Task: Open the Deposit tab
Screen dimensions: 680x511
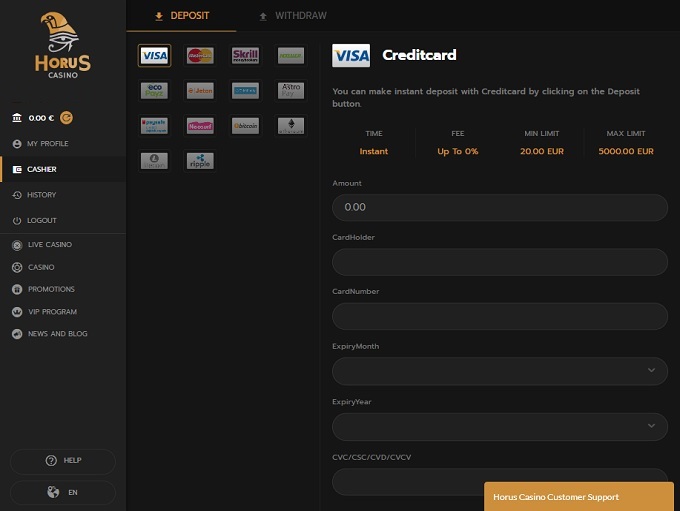Action: (x=181, y=16)
